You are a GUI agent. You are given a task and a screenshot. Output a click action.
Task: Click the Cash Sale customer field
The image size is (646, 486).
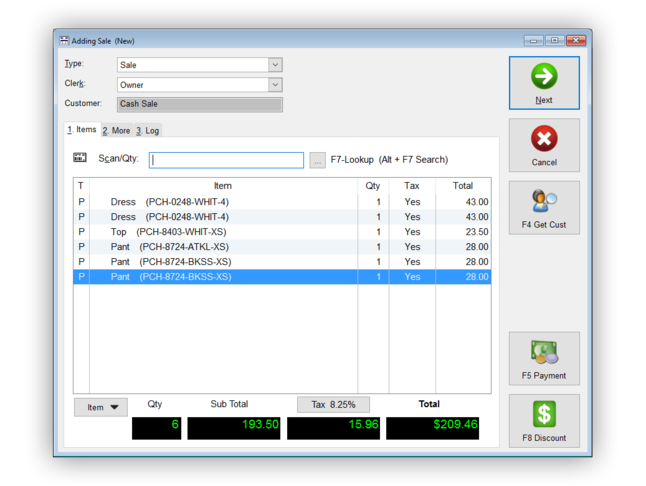coord(200,104)
